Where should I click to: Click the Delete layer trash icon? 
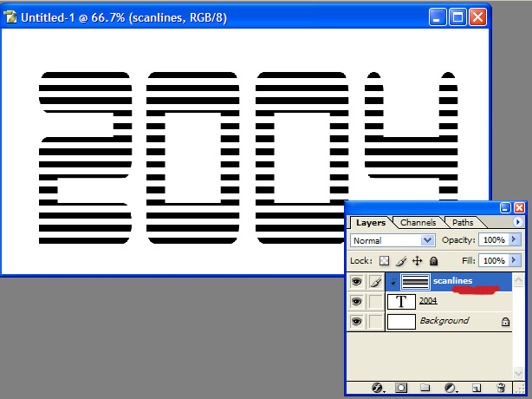pyautogui.click(x=501, y=387)
